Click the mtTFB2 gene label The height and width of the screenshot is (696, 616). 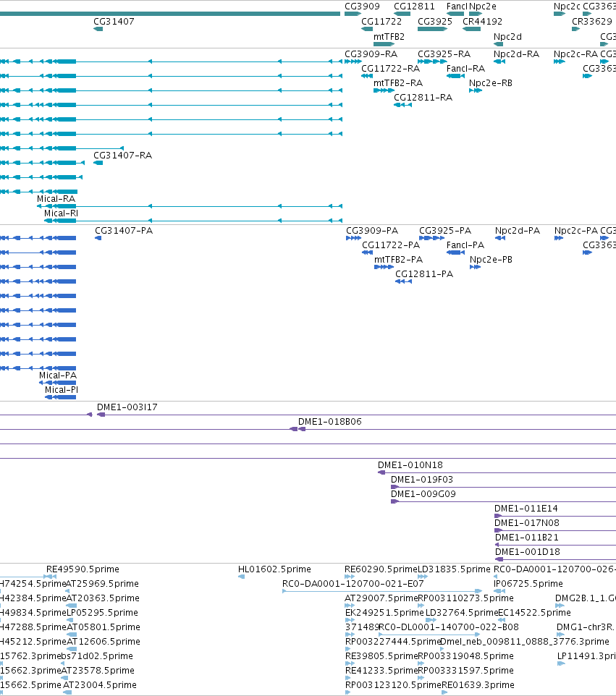[x=389, y=36]
